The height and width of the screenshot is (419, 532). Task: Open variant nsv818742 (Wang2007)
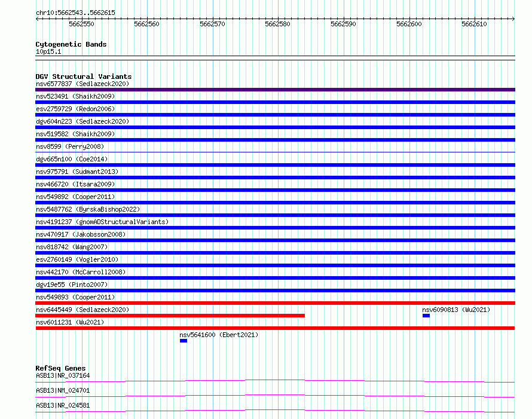pos(72,247)
